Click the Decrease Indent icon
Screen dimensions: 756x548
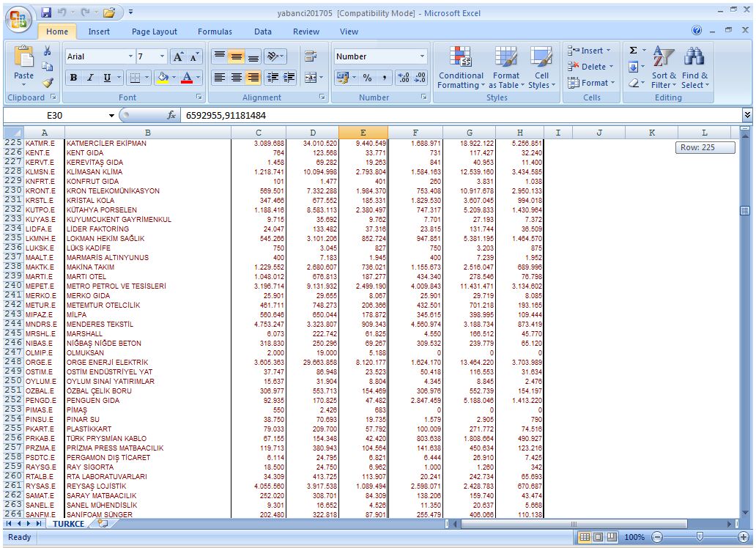pyautogui.click(x=273, y=77)
